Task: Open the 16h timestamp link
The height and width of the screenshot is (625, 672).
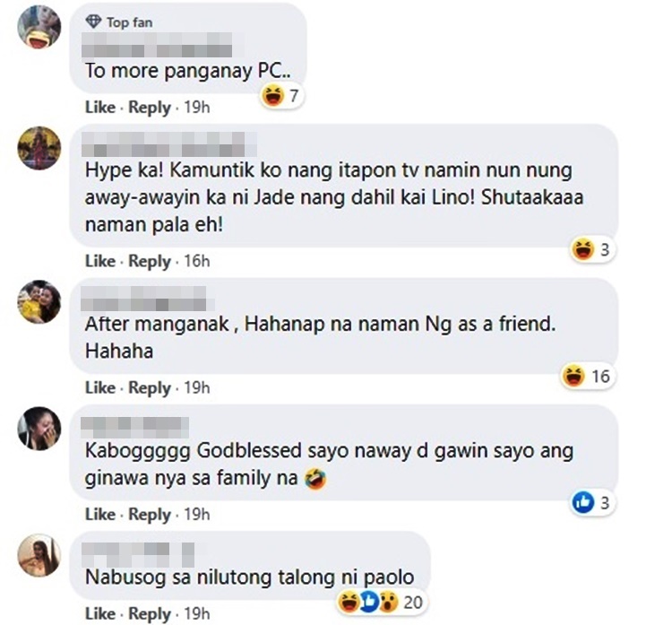Action: [x=197, y=261]
